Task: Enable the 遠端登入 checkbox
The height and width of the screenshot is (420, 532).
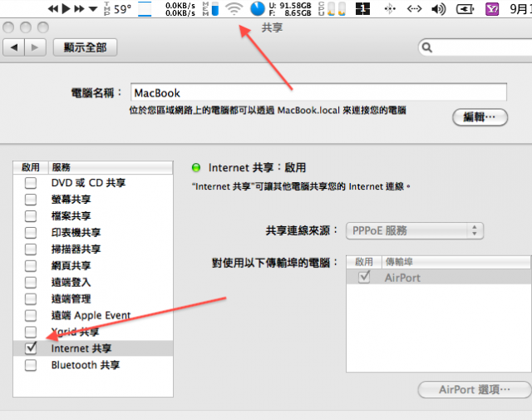Action: point(31,282)
